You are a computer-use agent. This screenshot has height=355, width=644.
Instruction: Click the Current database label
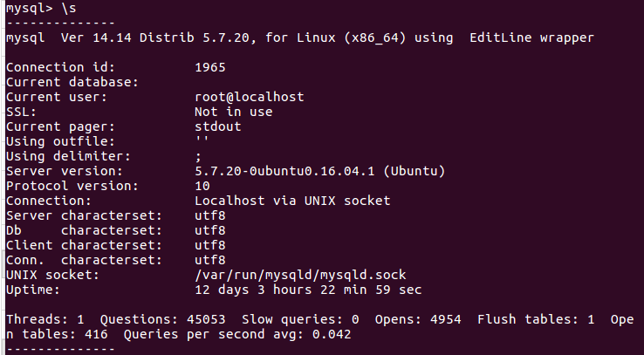point(72,82)
